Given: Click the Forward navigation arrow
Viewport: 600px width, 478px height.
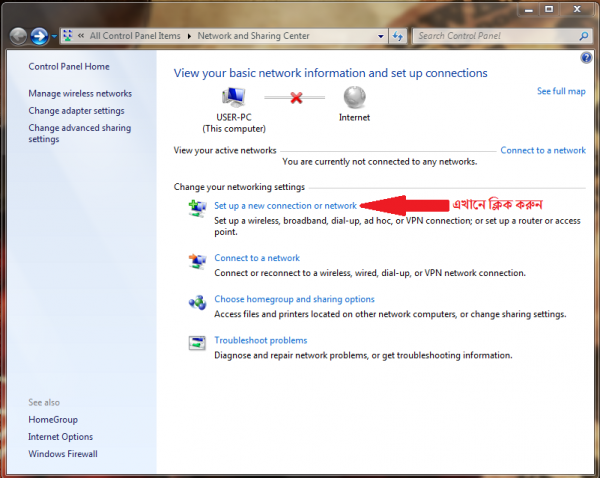Looking at the screenshot, I should (x=39, y=37).
